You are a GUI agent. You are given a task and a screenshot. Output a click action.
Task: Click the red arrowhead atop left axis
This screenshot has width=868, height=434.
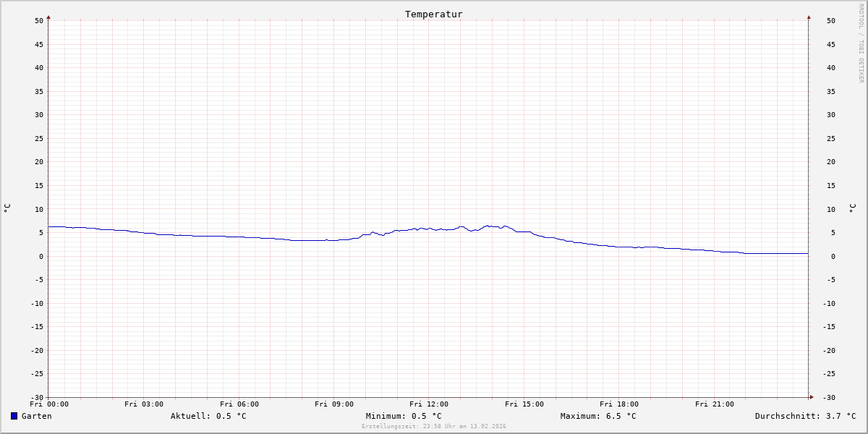click(x=48, y=17)
